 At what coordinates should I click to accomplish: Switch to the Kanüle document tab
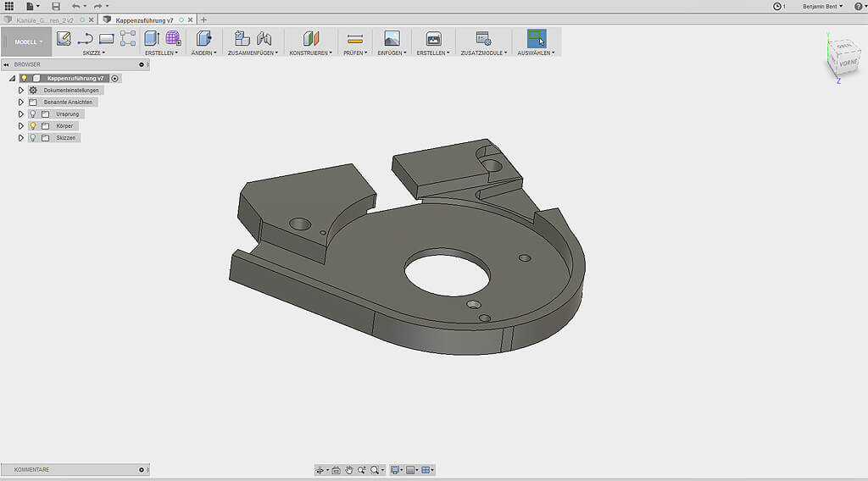coord(44,19)
